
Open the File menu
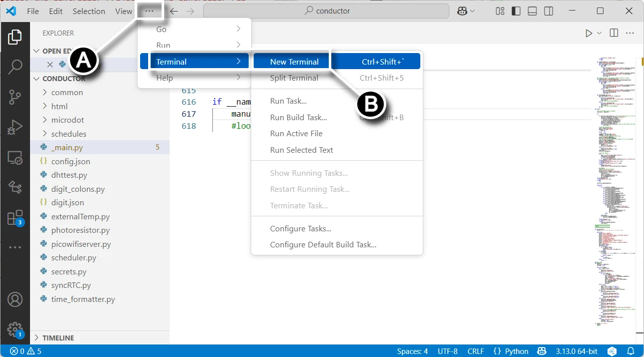tap(33, 11)
